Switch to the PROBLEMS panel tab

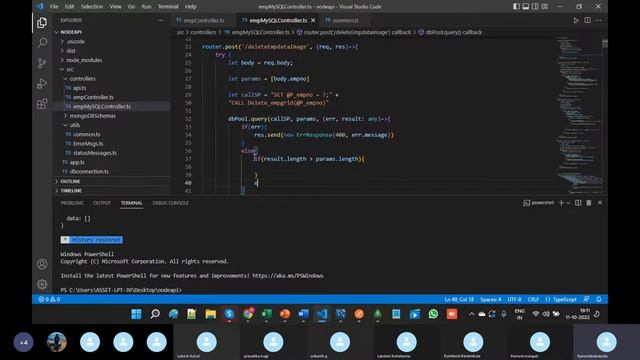pos(72,203)
